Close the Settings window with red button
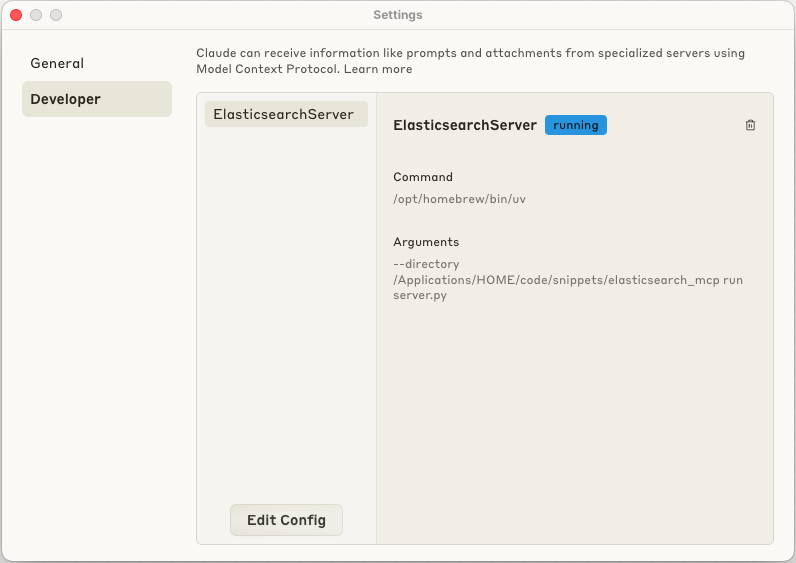 [x=16, y=15]
